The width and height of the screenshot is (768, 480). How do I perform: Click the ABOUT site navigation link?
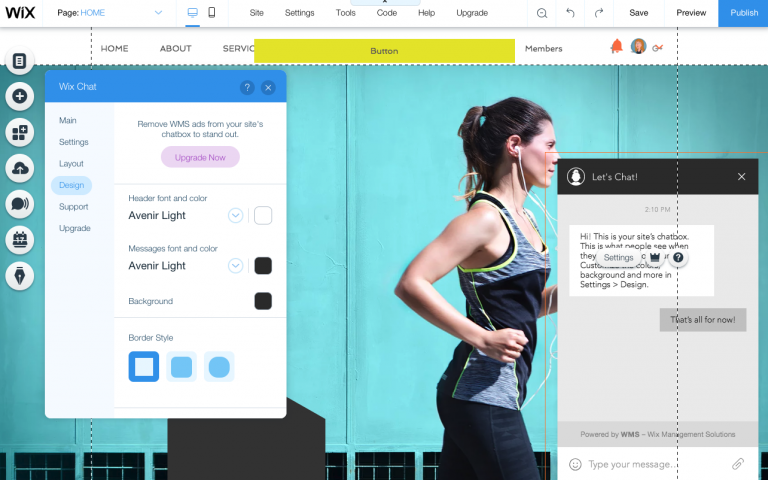(175, 48)
